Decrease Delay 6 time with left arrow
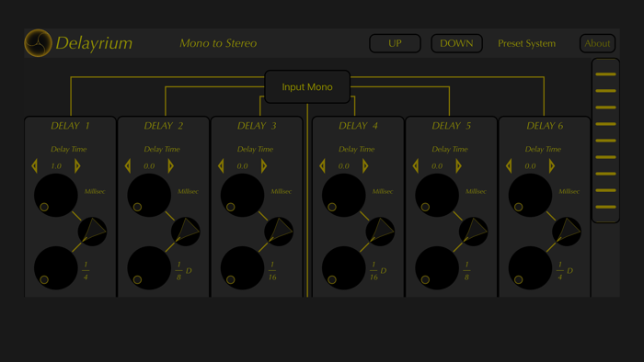Screen dimensions: 644x362 click(x=509, y=166)
